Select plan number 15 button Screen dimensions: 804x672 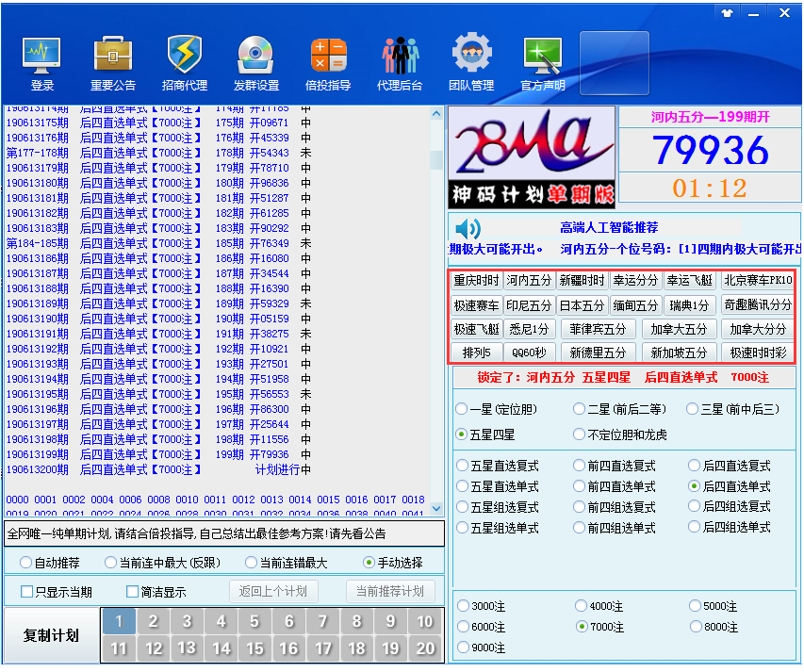click(x=255, y=648)
